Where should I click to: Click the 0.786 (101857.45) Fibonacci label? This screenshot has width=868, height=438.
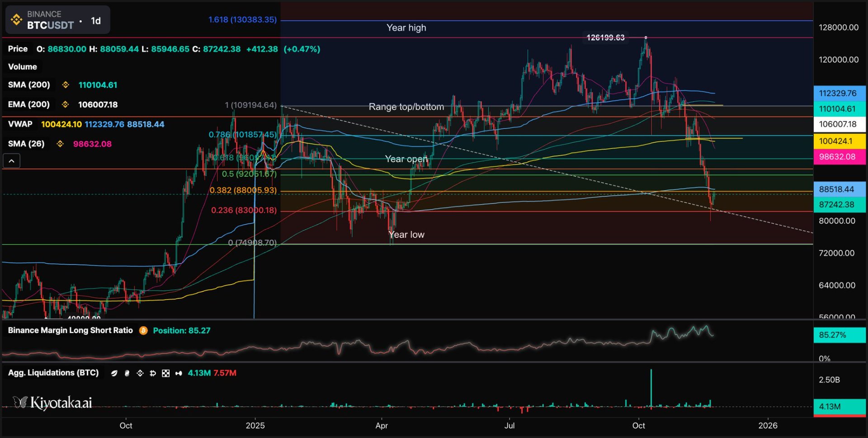[242, 135]
